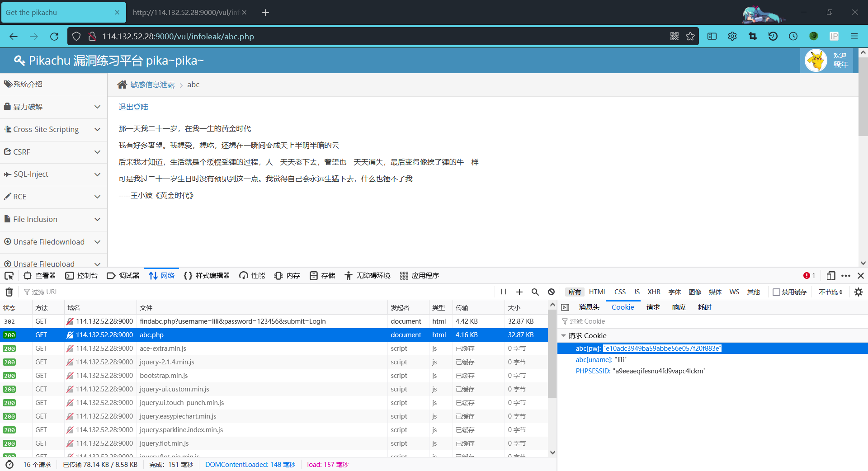Expand the CSRF sidebar menu
Viewport: 868px width, 471px height.
coord(53,152)
